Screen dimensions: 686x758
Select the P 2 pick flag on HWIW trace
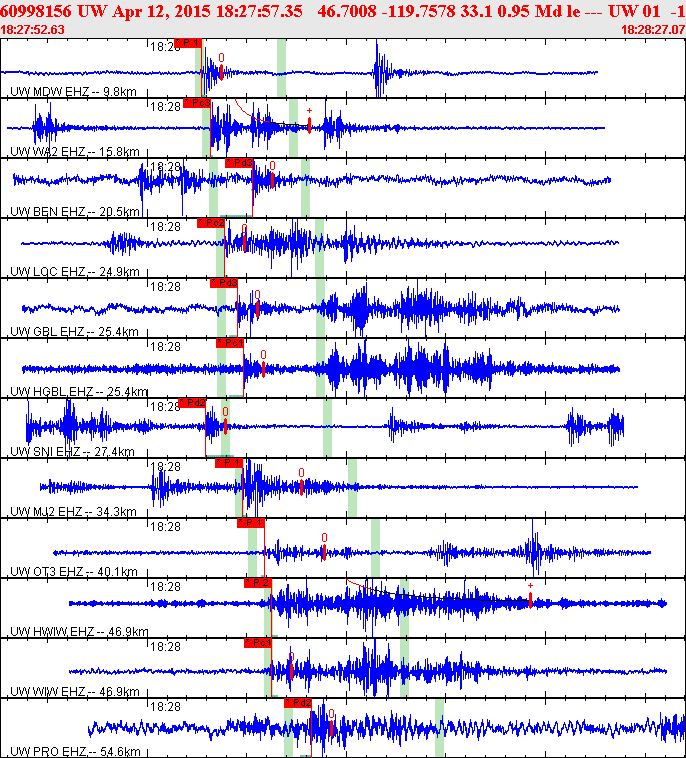pyautogui.click(x=258, y=583)
